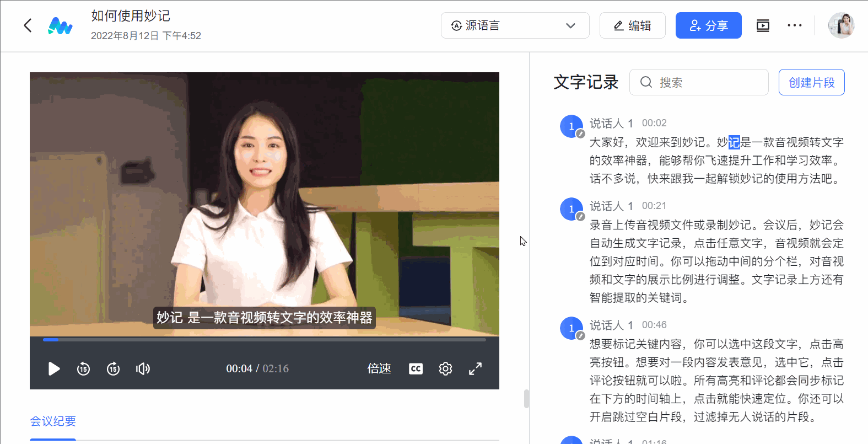
Task: Rewind video 15 seconds
Action: click(83, 368)
